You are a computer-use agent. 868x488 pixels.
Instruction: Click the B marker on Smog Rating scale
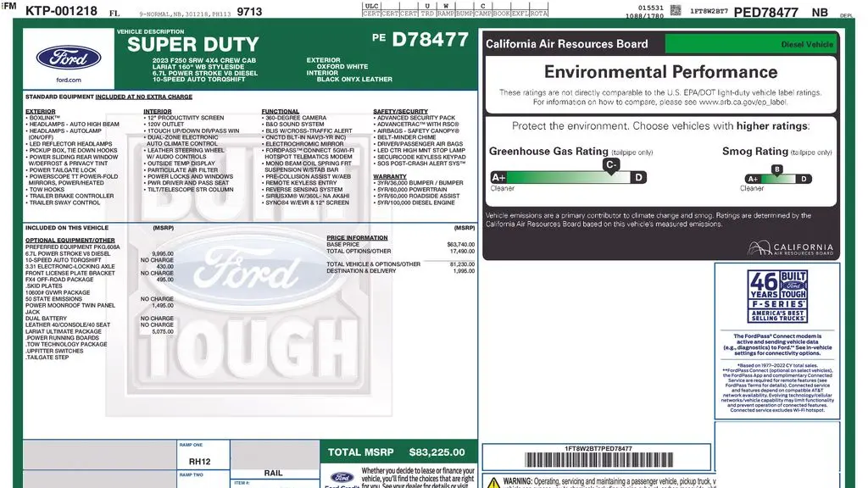[777, 169]
